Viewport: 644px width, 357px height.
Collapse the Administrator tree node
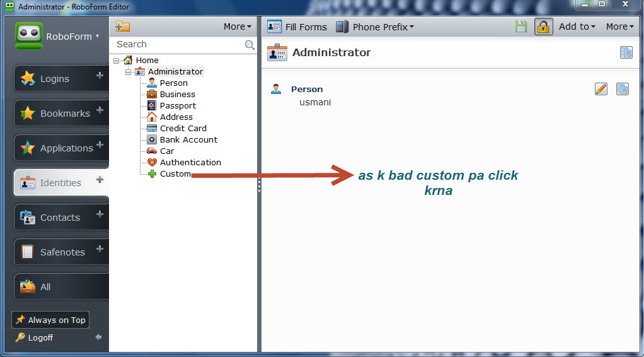pyautogui.click(x=128, y=72)
